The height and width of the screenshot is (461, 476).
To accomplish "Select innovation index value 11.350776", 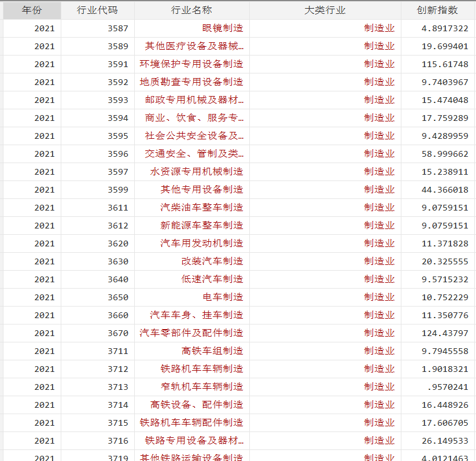I will tap(437, 315).
